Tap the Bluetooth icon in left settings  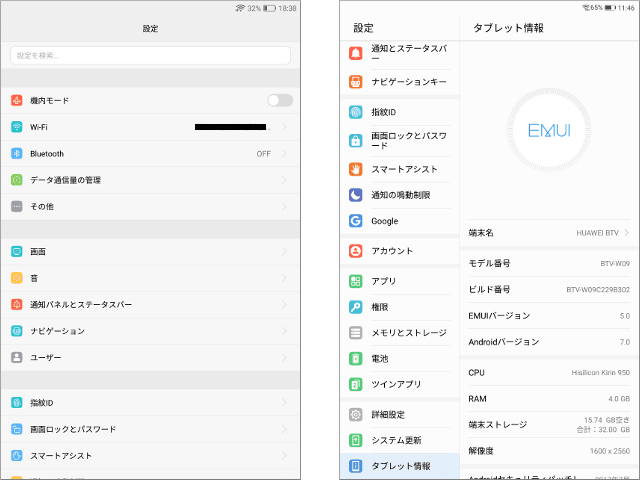point(17,153)
